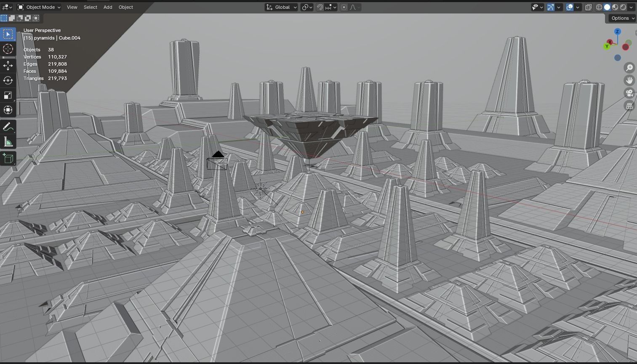This screenshot has width=637, height=364.
Task: Click the red X axis on gizmo
Action: click(610, 42)
